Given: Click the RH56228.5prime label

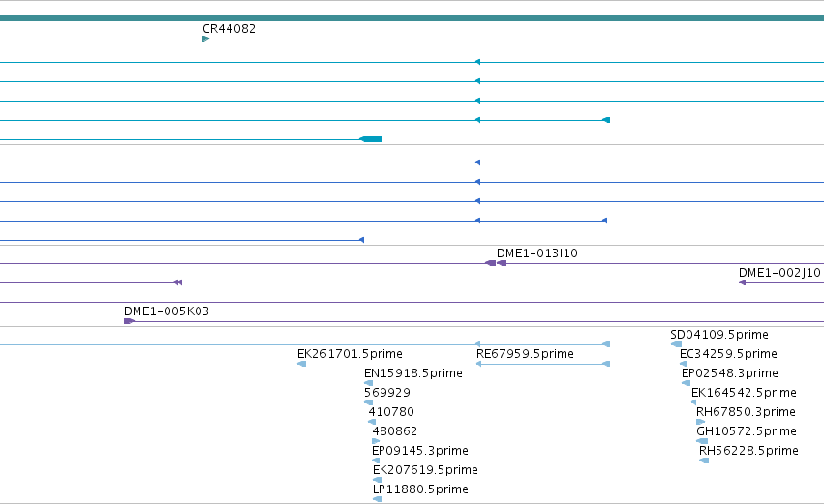Looking at the screenshot, I should [748, 451].
